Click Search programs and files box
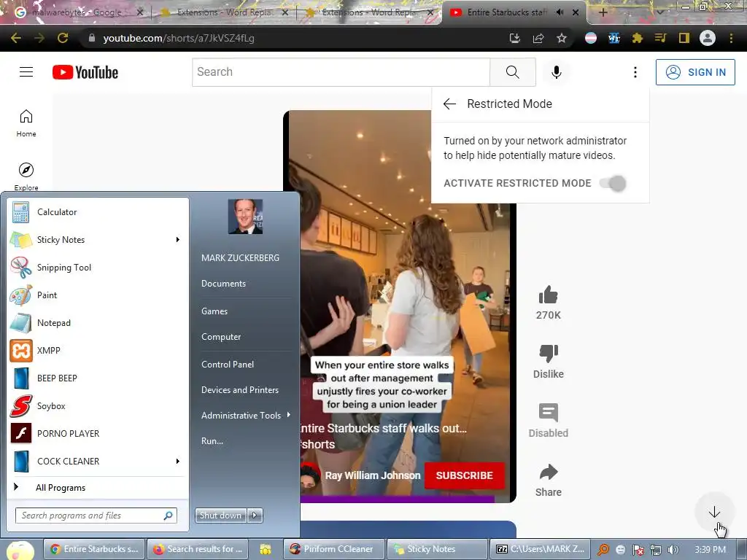Viewport: 747px width, 560px height. coord(96,516)
